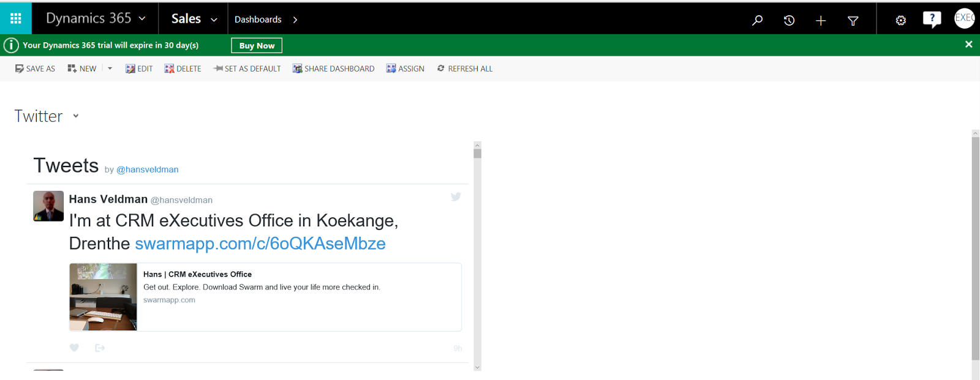The width and height of the screenshot is (980, 380).
Task: Open the help question mark icon
Action: point(932,20)
